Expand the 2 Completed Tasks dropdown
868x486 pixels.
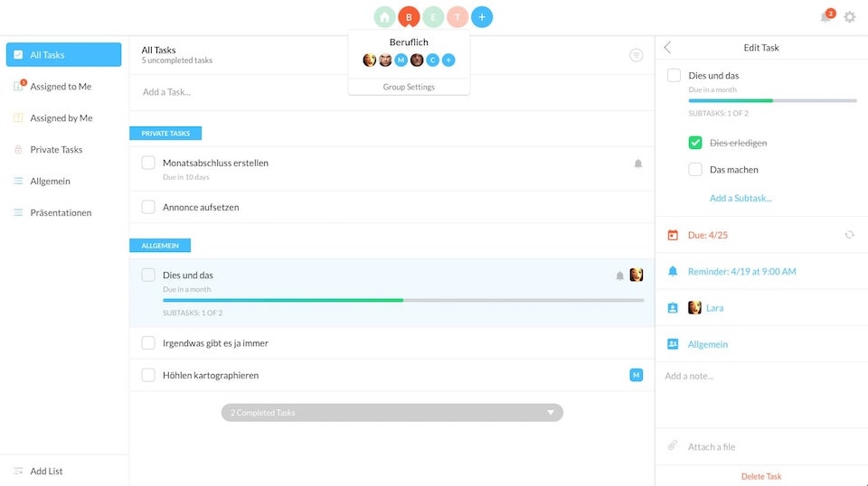[x=392, y=413]
